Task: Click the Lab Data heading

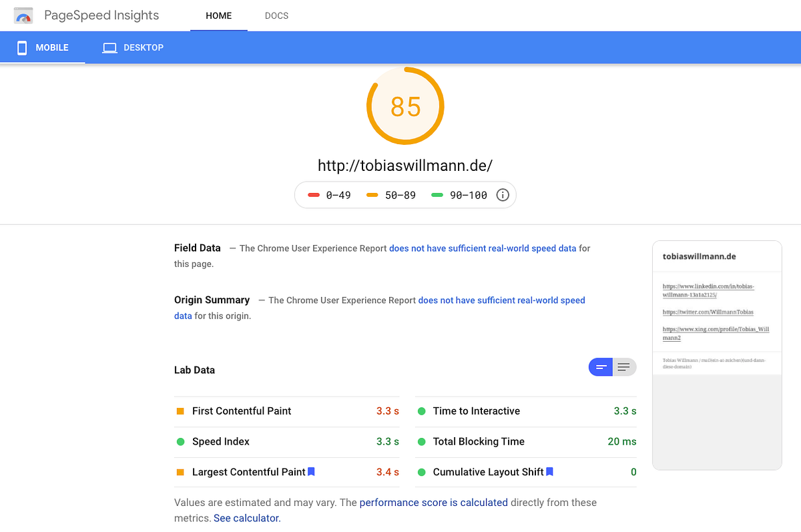Action: point(194,370)
